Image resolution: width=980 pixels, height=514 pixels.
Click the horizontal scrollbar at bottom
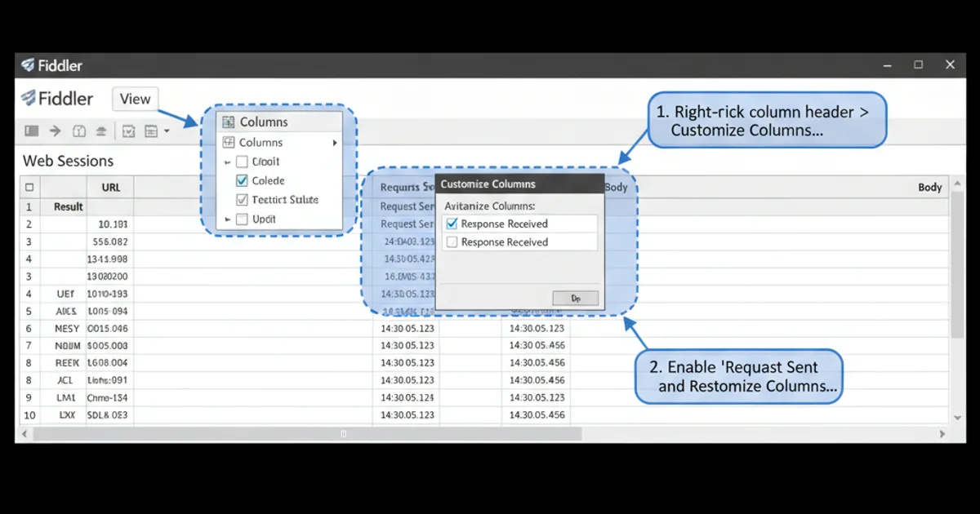pyautogui.click(x=343, y=434)
